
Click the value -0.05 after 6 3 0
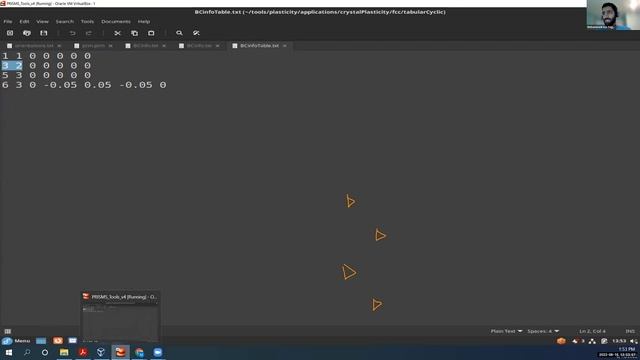point(60,85)
